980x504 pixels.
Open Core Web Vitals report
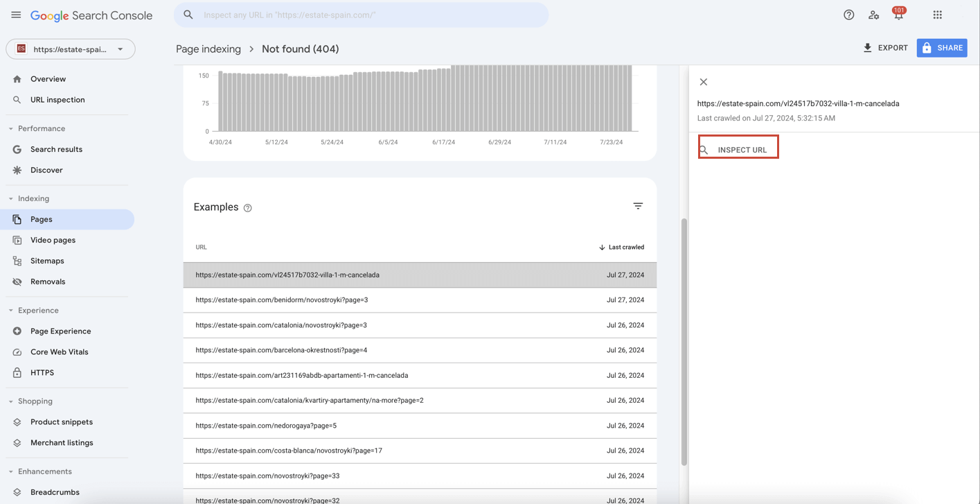(61, 351)
